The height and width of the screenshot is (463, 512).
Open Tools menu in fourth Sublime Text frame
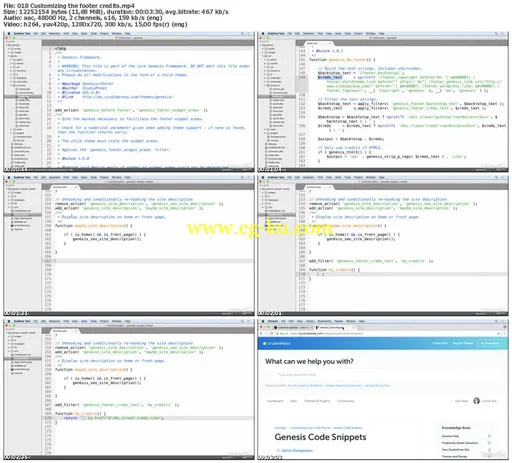(x=348, y=178)
